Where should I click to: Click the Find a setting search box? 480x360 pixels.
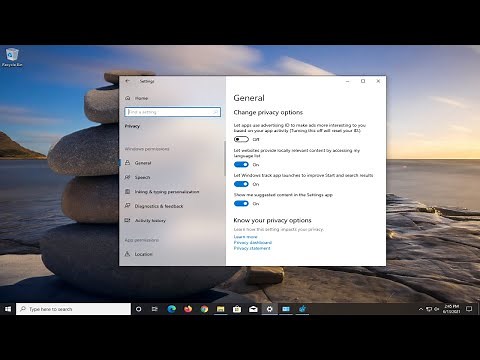[x=173, y=112]
